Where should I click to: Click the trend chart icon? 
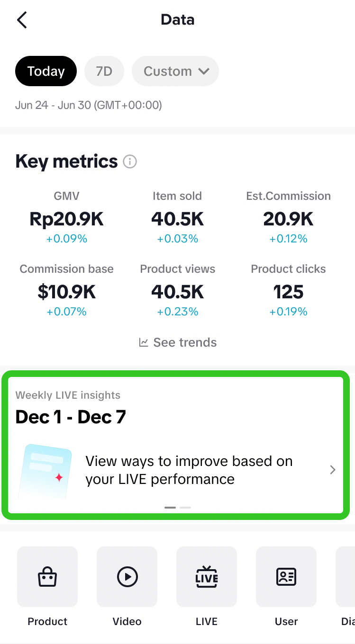(144, 342)
